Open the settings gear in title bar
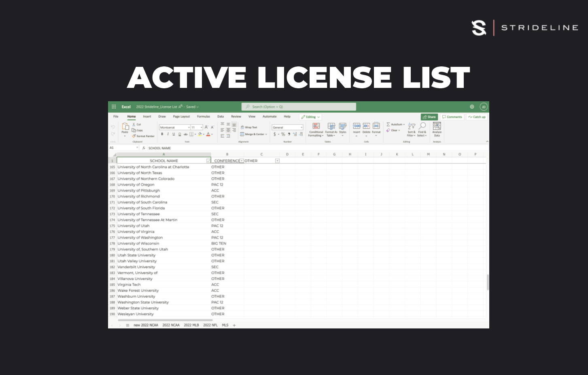The height and width of the screenshot is (375, 588). coord(472,107)
